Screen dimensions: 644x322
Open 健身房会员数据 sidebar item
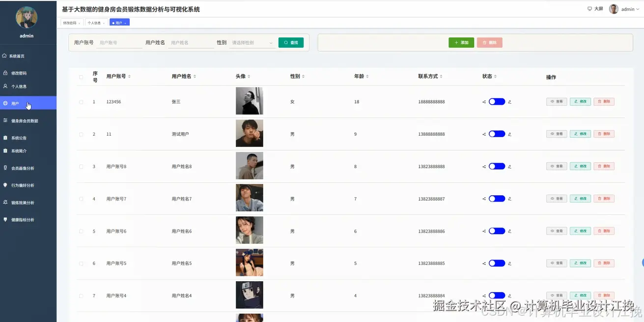[28, 120]
